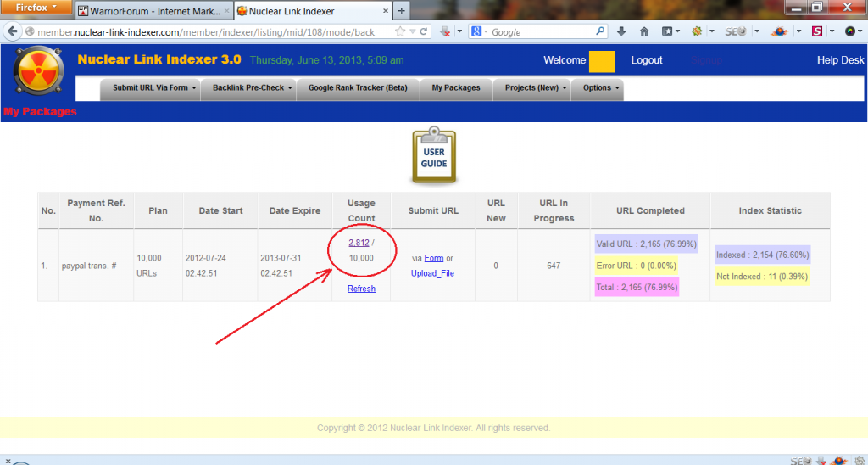Click the search magnifier icon
The width and height of the screenshot is (868, 465).
pos(600,31)
